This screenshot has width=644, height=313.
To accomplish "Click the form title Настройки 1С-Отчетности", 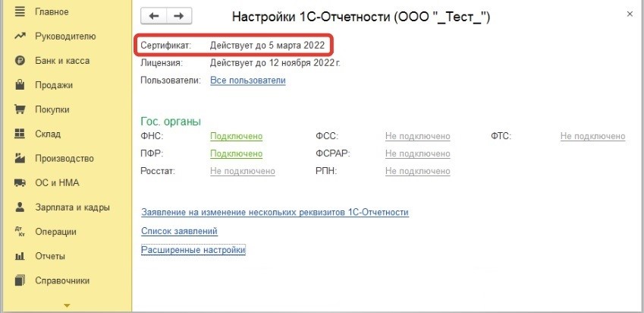I will tap(361, 17).
